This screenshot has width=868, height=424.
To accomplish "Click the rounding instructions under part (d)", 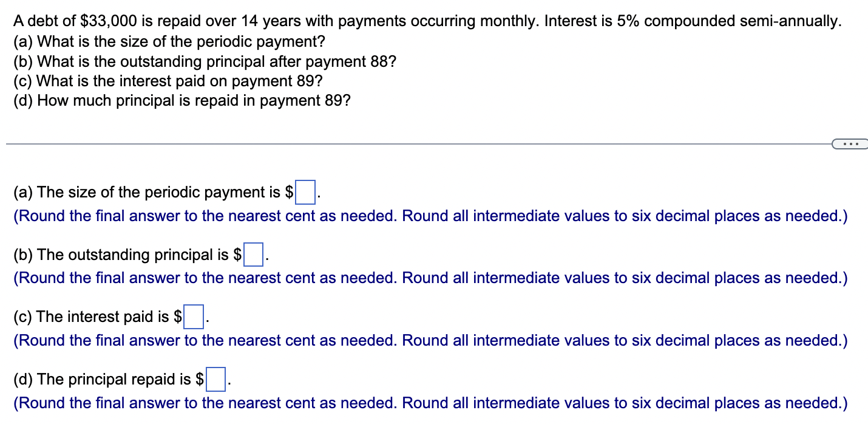I will [x=429, y=403].
